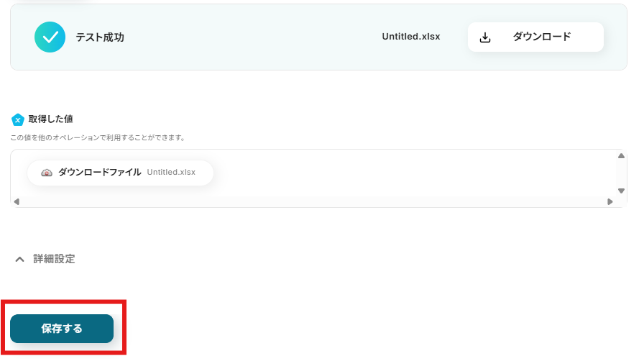The height and width of the screenshot is (361, 644).
Task: Click the download arrow icon
Action: [x=485, y=37]
